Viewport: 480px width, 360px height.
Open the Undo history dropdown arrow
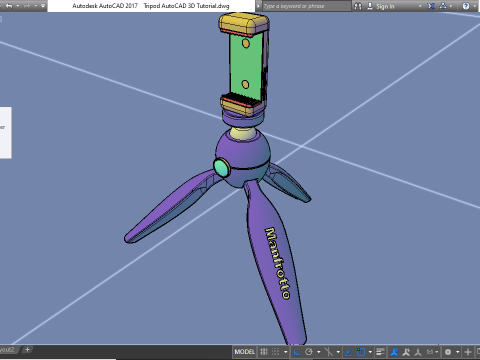[x=18, y=6]
